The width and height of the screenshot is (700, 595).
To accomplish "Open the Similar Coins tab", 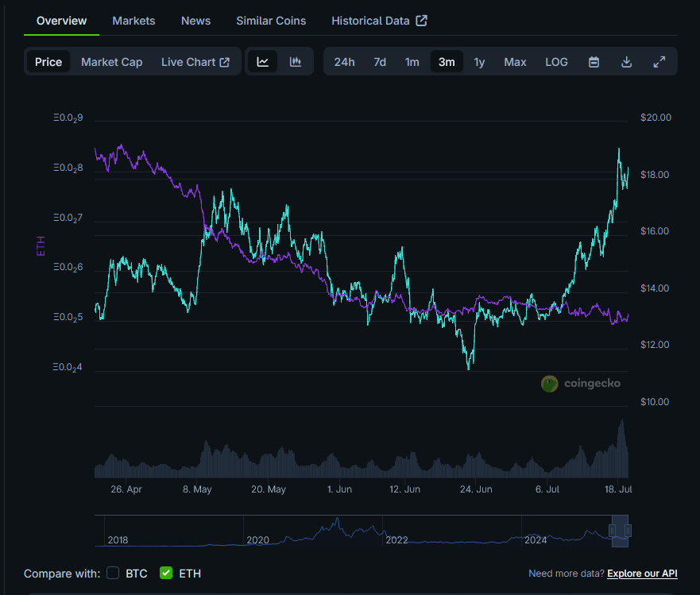I will click(271, 21).
